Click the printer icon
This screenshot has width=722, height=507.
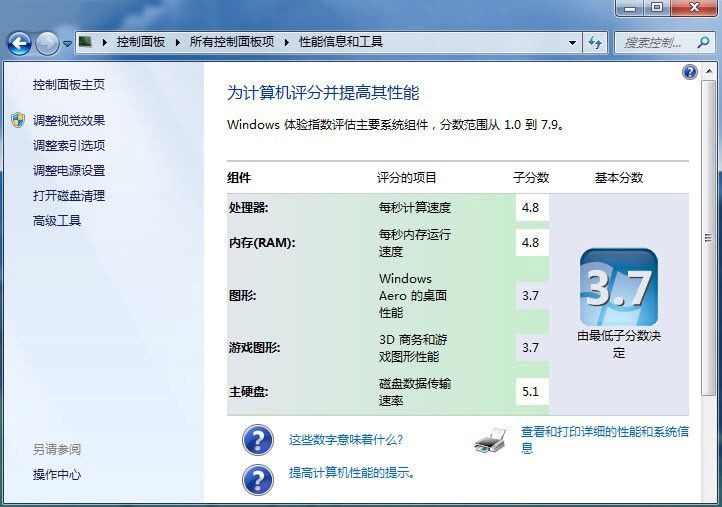point(490,441)
